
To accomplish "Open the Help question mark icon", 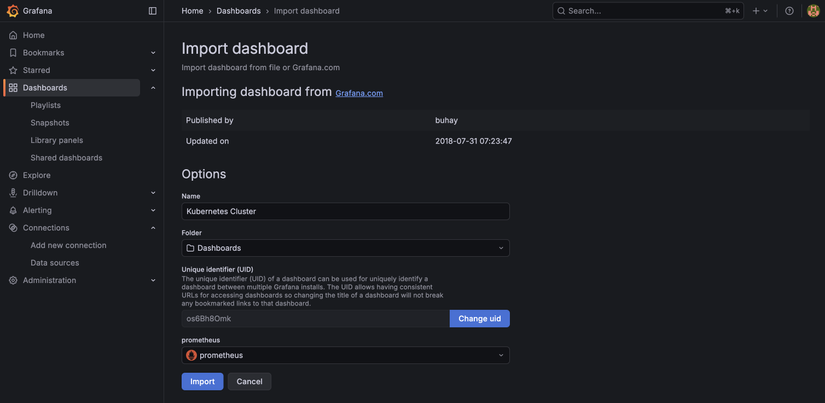I will [789, 11].
